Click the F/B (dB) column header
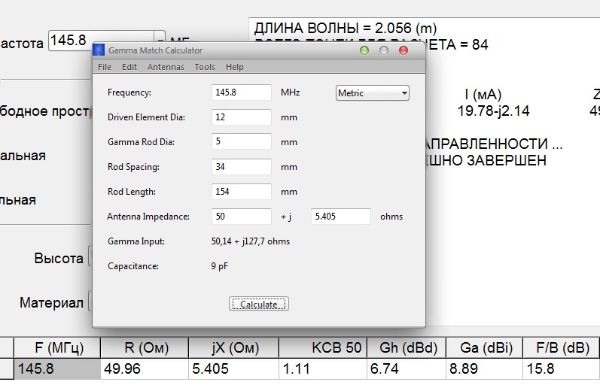600x391 pixels. point(561,348)
